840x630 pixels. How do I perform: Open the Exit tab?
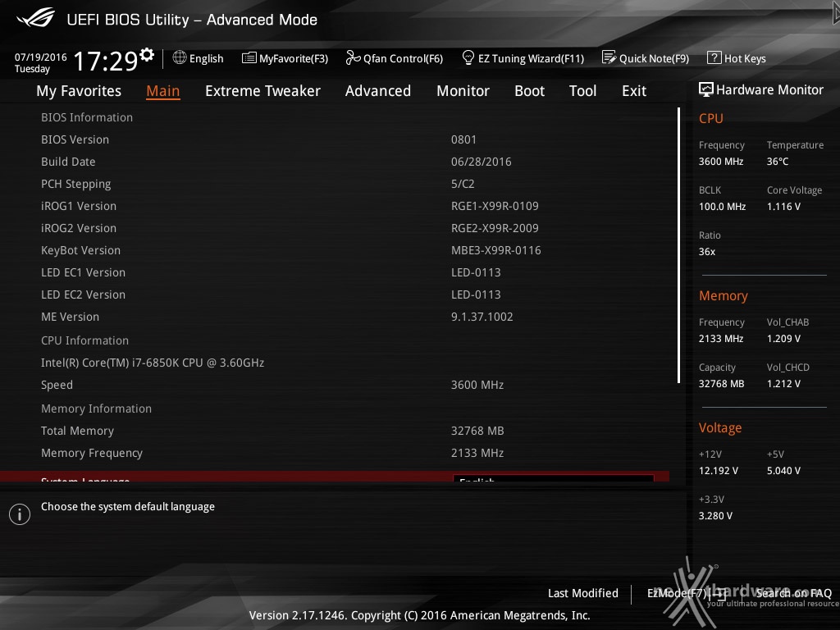tap(634, 91)
